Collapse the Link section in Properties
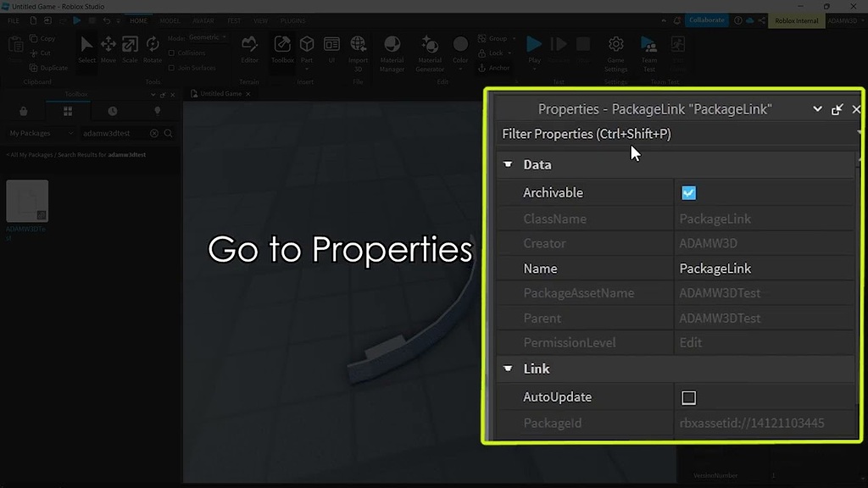The height and width of the screenshot is (488, 868). pos(509,369)
